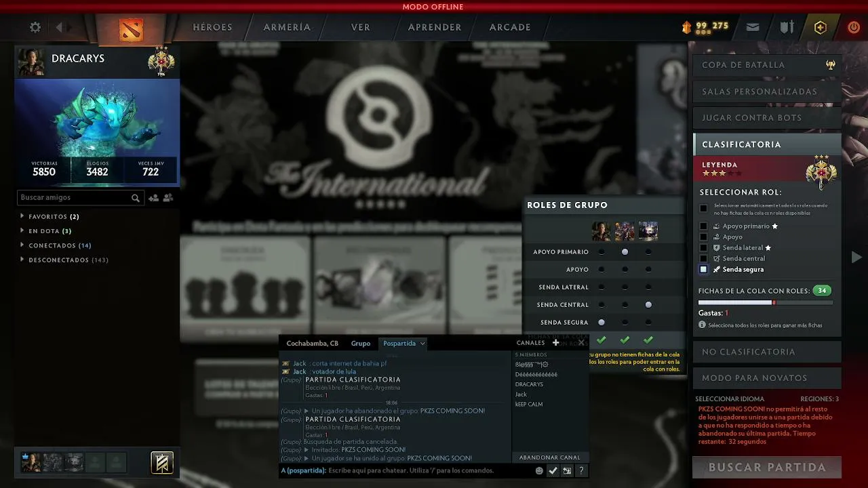Click the info icon below Gastas
Viewport: 868px width, 488px height.
click(703, 325)
